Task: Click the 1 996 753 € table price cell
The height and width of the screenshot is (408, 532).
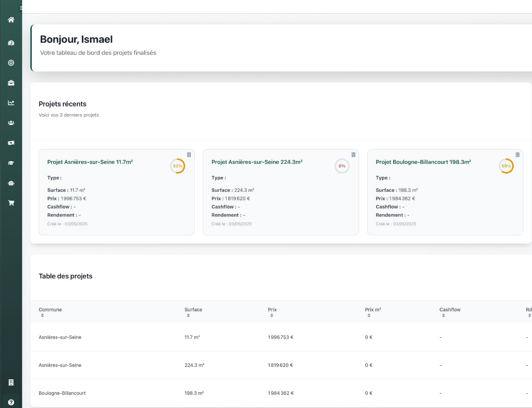Action: [x=281, y=337]
